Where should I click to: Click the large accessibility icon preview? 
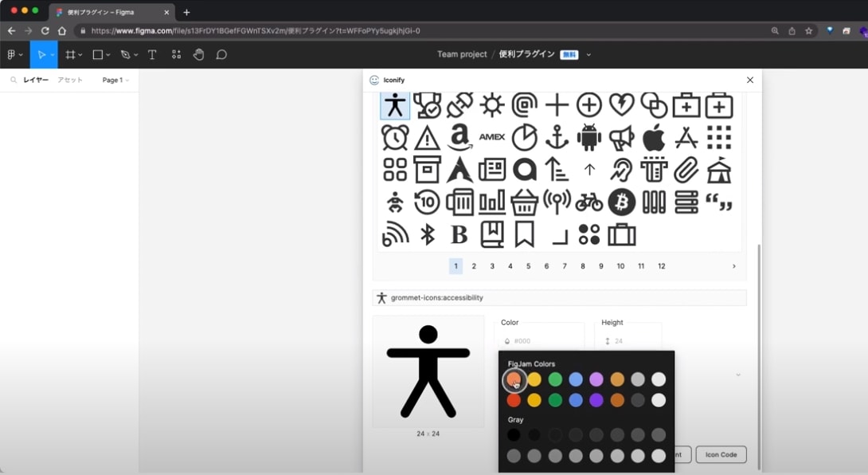[x=428, y=371]
